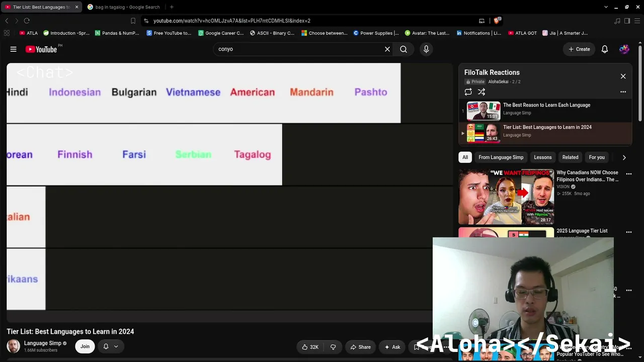Open 'Why Canadians NOW Choose Filipinos' video thumbnail
Image resolution: width=644 pixels, height=362 pixels.
click(506, 197)
